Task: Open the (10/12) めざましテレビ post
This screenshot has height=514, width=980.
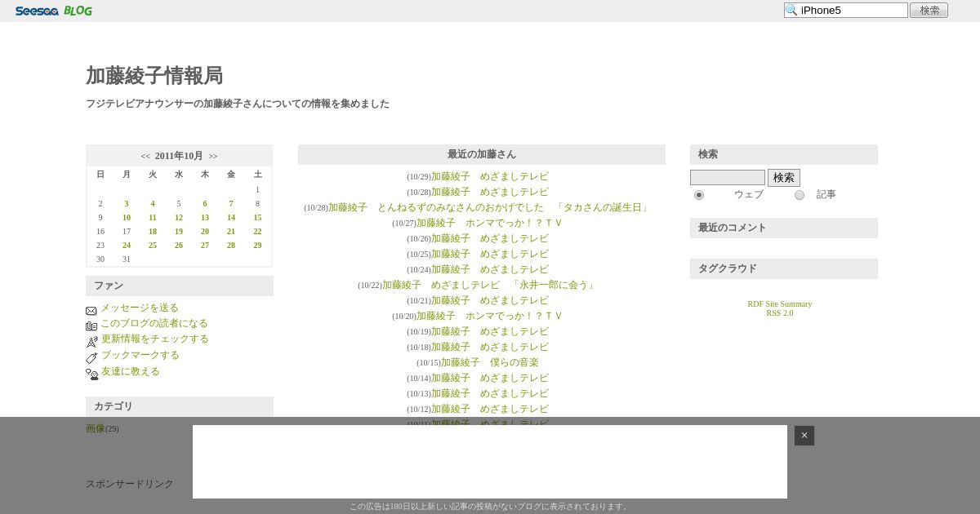Action: (x=490, y=409)
